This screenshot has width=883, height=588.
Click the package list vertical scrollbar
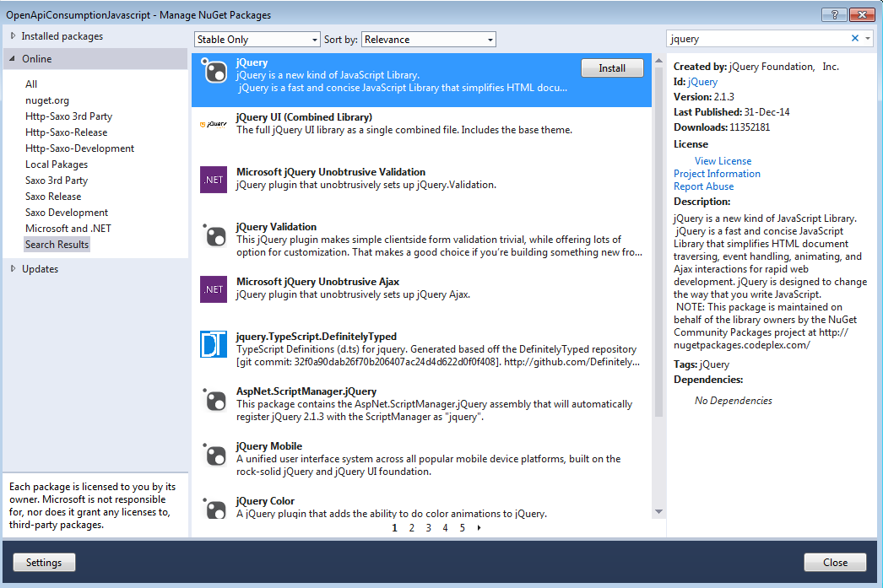point(658,253)
